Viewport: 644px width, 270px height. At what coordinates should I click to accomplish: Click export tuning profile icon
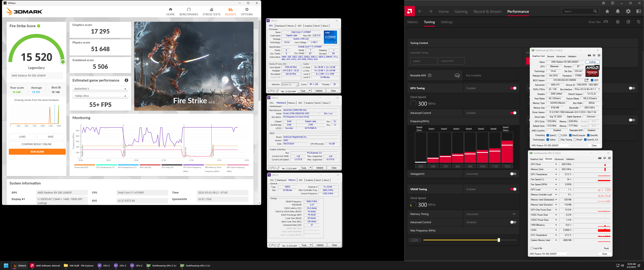click(x=628, y=22)
